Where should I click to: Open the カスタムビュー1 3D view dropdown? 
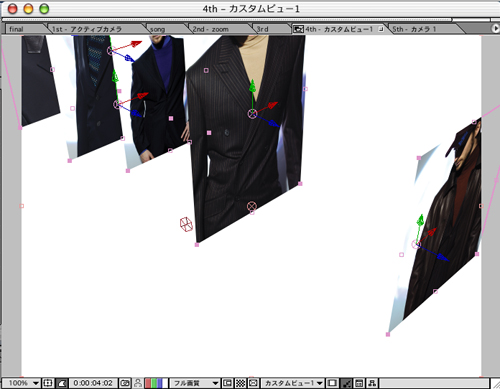293,383
